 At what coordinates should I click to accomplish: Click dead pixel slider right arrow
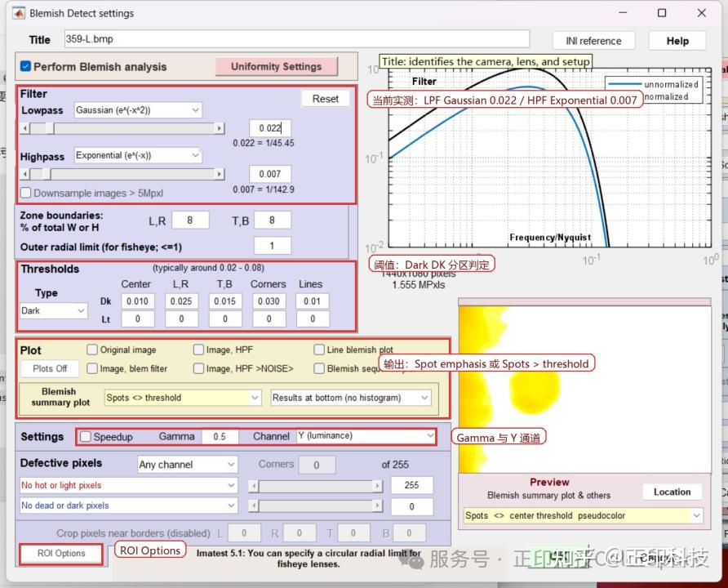point(378,506)
